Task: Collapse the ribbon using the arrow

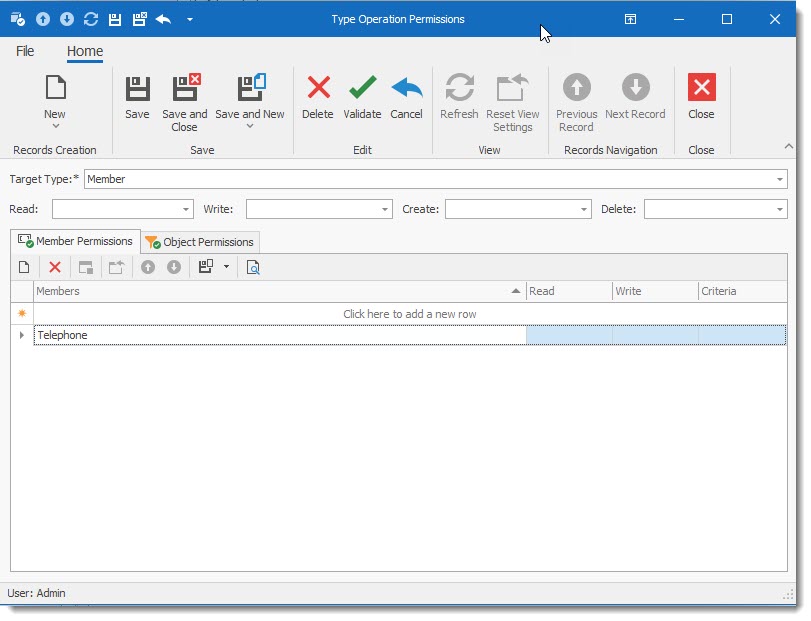Action: [788, 146]
